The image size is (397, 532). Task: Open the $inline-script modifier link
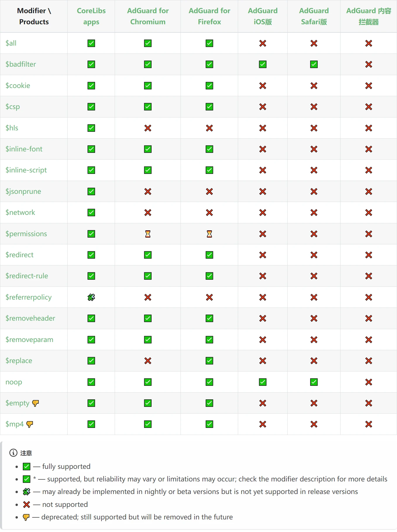(x=26, y=170)
